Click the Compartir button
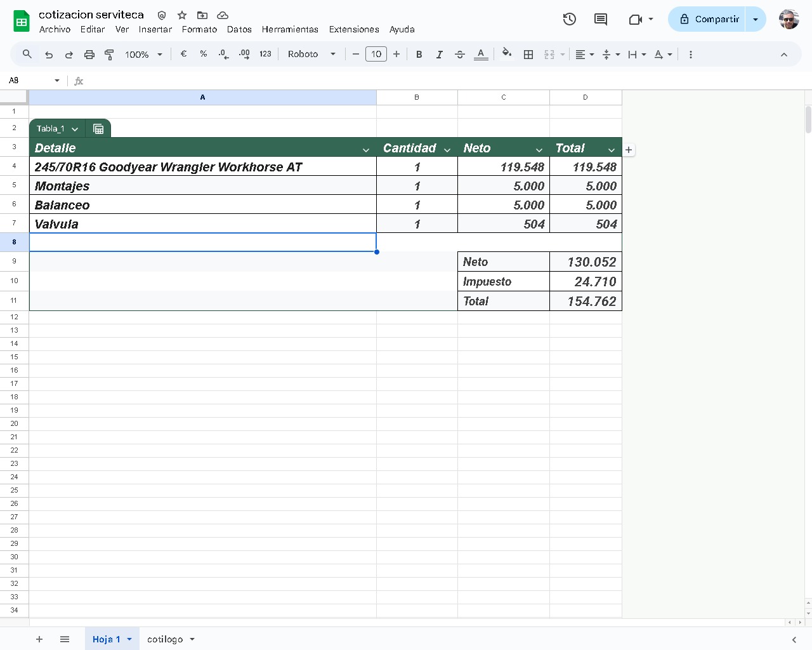812x650 pixels. [707, 19]
